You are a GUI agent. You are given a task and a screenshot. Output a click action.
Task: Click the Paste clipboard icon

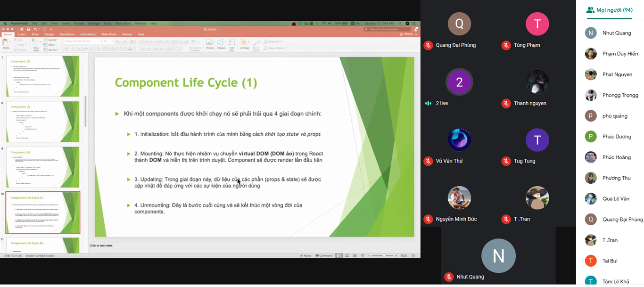pyautogui.click(x=6, y=44)
